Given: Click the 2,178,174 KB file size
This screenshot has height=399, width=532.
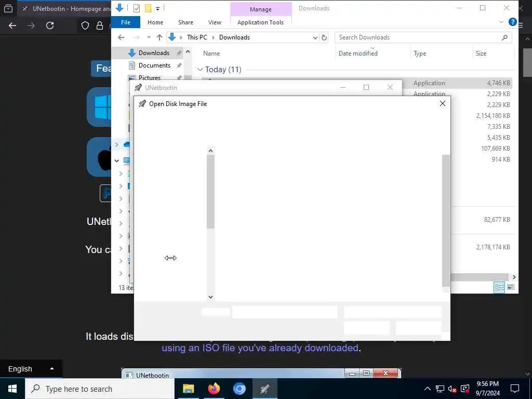Looking at the screenshot, I should pyautogui.click(x=493, y=247).
